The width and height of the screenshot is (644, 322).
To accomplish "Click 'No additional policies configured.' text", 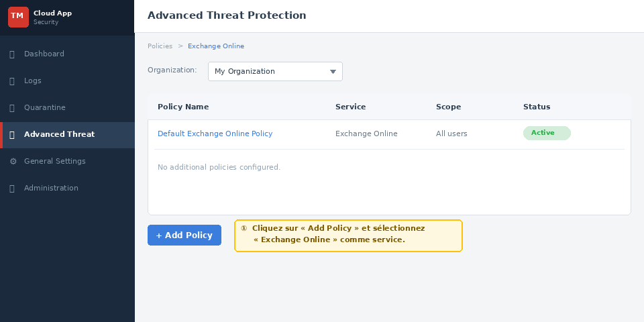I will [x=219, y=167].
